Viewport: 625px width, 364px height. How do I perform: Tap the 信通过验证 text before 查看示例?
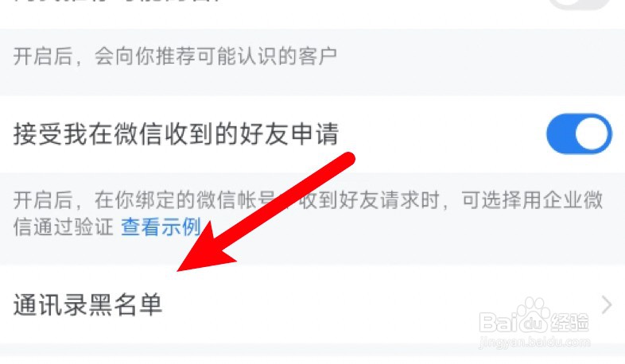[64, 227]
